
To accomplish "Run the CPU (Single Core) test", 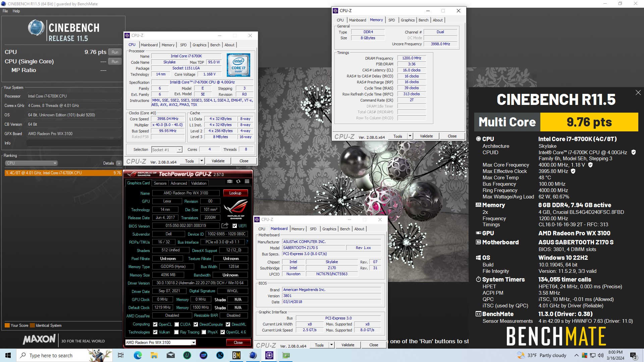I will point(115,62).
